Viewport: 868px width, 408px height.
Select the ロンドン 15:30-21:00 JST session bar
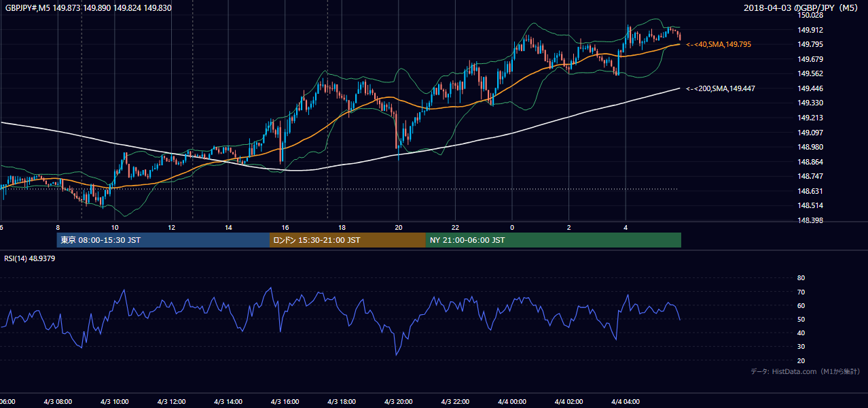(x=348, y=240)
